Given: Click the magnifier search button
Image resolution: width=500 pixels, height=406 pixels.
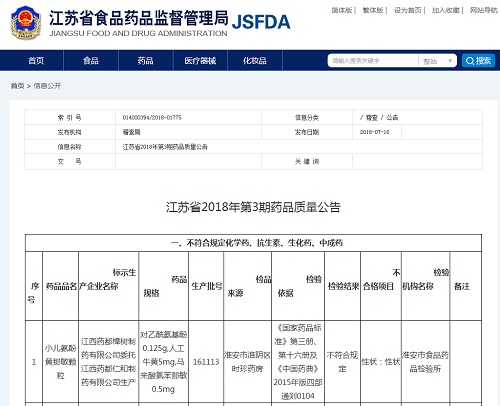Looking at the screenshot, I should [x=478, y=61].
